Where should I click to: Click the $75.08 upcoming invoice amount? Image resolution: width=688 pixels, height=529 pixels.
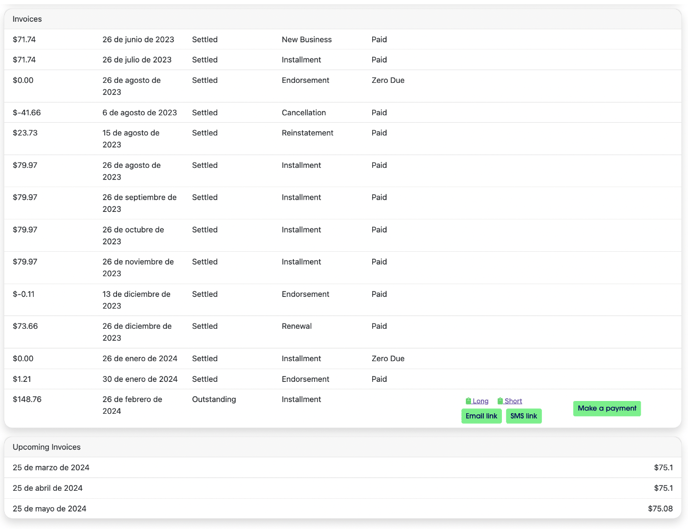point(660,508)
